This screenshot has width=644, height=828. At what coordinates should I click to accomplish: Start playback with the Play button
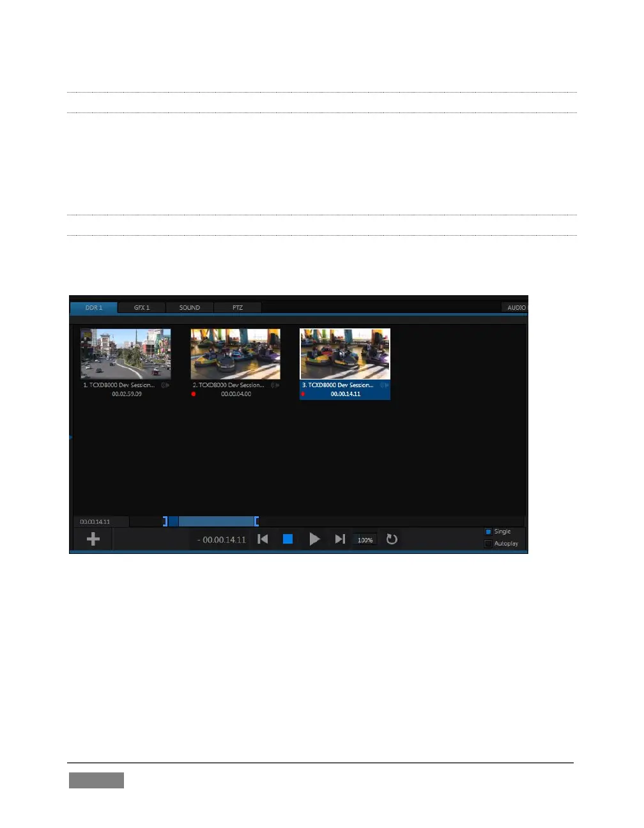tap(314, 539)
